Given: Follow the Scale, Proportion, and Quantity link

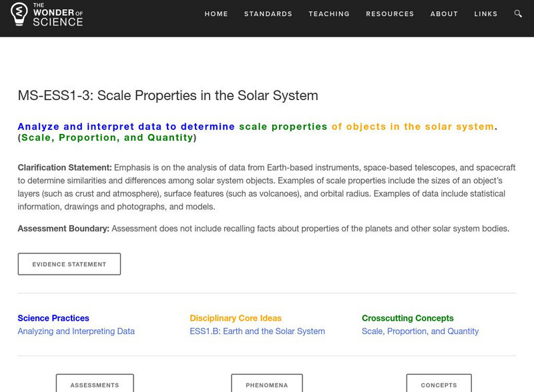Looking at the screenshot, I should pos(420,331).
